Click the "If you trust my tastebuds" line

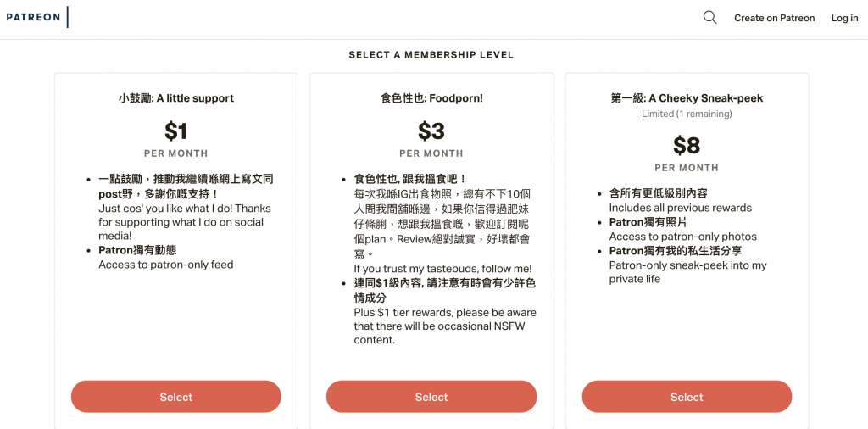click(x=442, y=269)
